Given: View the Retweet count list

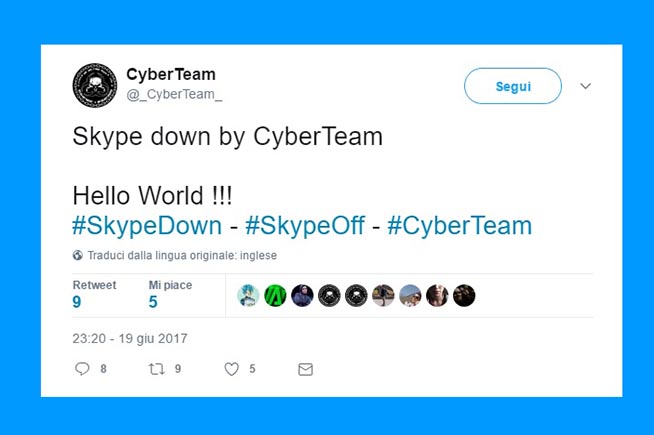Looking at the screenshot, I should 94,294.
